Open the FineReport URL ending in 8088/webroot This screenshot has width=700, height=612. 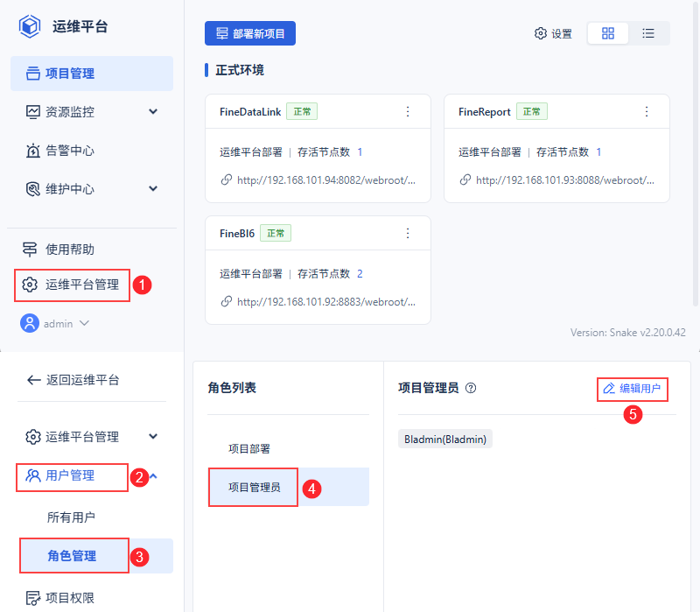coord(565,180)
